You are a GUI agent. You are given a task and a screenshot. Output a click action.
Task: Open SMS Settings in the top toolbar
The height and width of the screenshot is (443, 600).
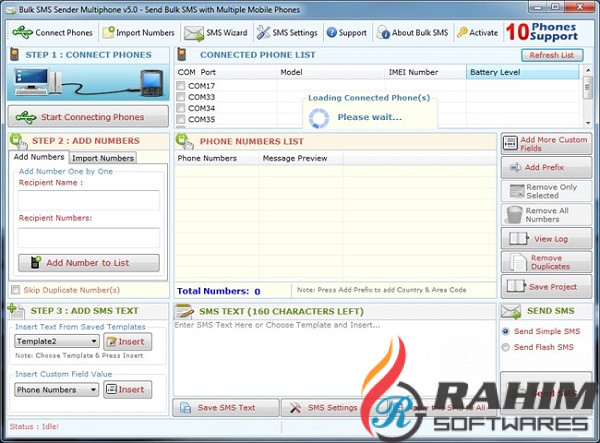[x=287, y=33]
